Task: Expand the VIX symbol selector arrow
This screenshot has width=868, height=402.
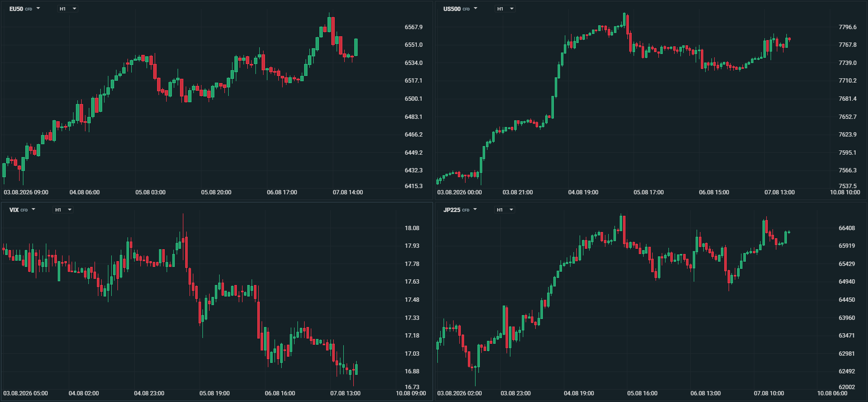Action: [x=33, y=210]
